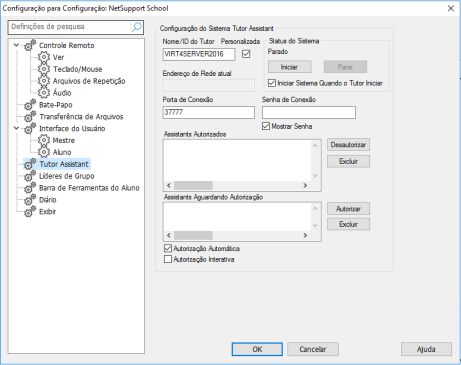Click the Iniciar button
461x365 pixels.
coord(289,67)
